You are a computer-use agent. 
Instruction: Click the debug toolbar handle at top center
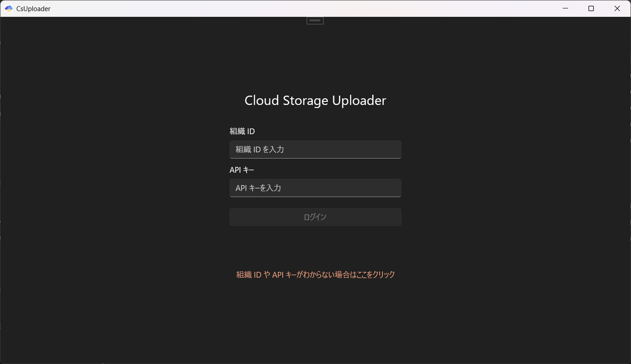click(315, 20)
